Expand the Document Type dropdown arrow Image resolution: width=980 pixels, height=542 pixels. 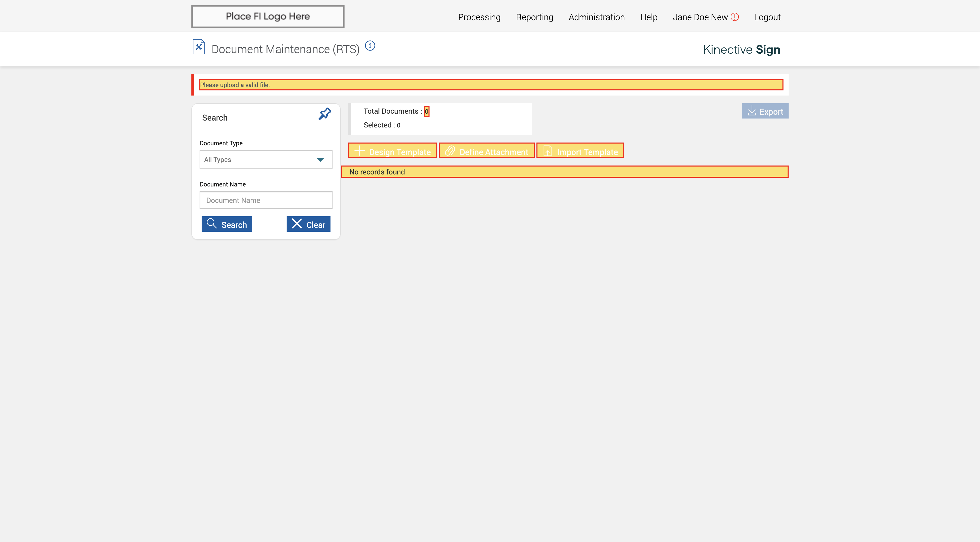320,159
